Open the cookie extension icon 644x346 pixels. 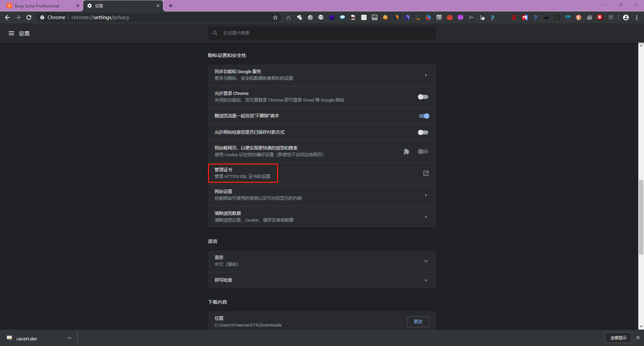tap(385, 17)
